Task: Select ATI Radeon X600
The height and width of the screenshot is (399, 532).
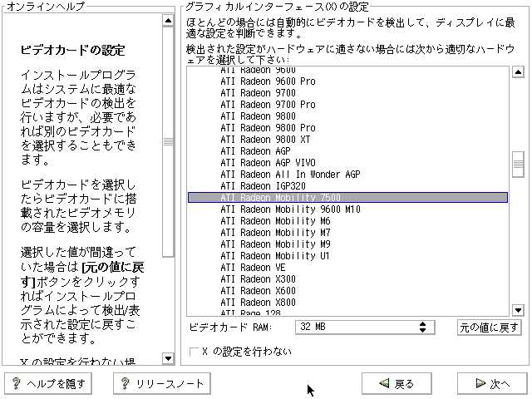Action: 347,291
